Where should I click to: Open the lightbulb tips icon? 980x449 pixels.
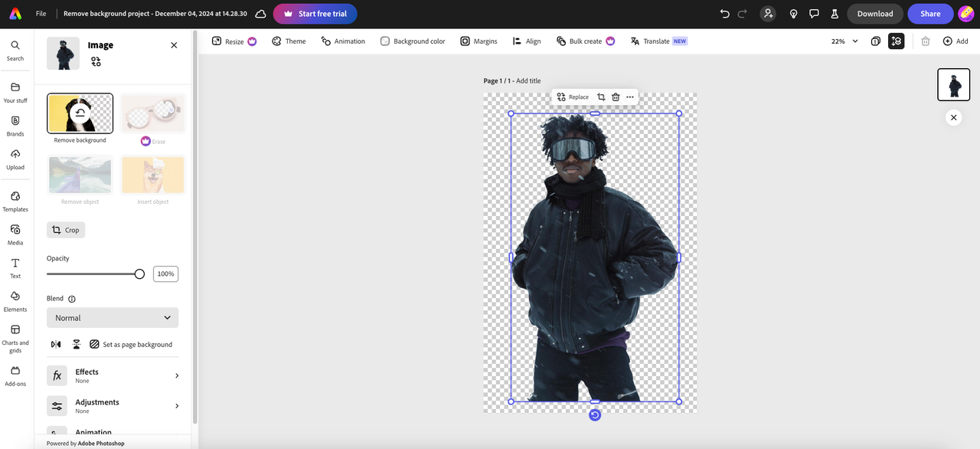coord(793,14)
